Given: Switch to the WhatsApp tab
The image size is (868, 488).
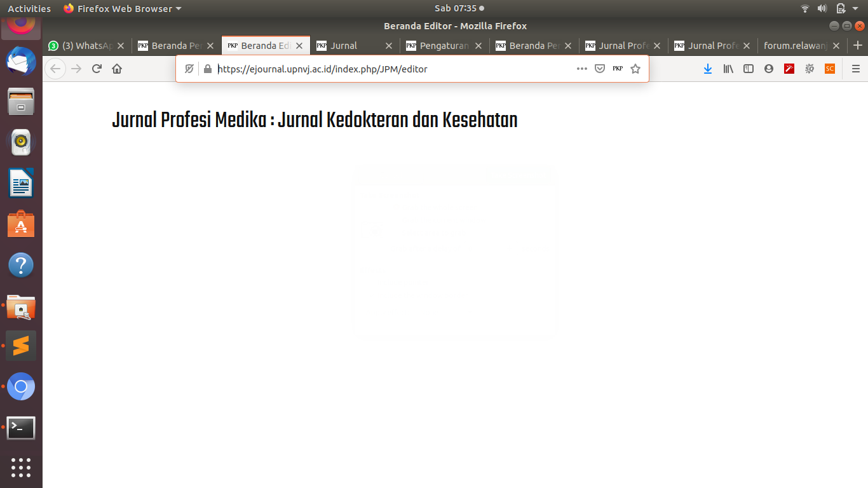Looking at the screenshot, I should point(83,46).
